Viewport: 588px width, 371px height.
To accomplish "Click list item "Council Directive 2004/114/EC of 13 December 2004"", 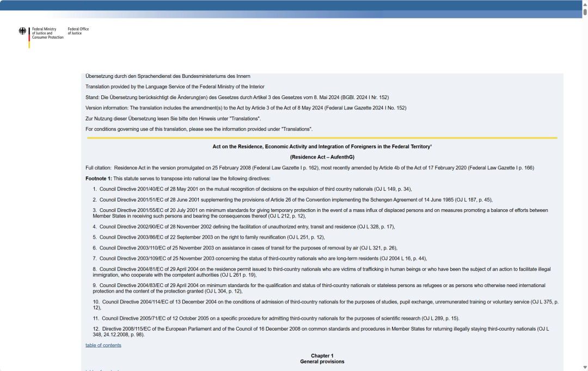I will [x=326, y=305].
